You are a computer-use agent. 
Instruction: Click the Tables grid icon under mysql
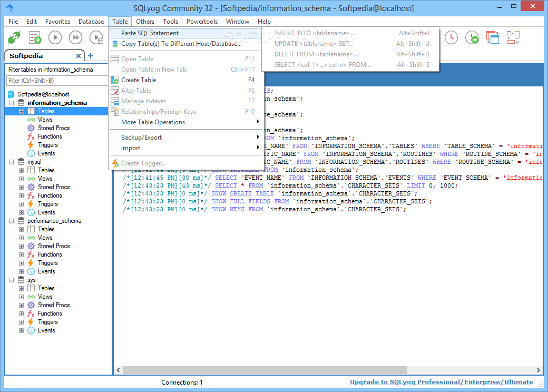click(31, 170)
